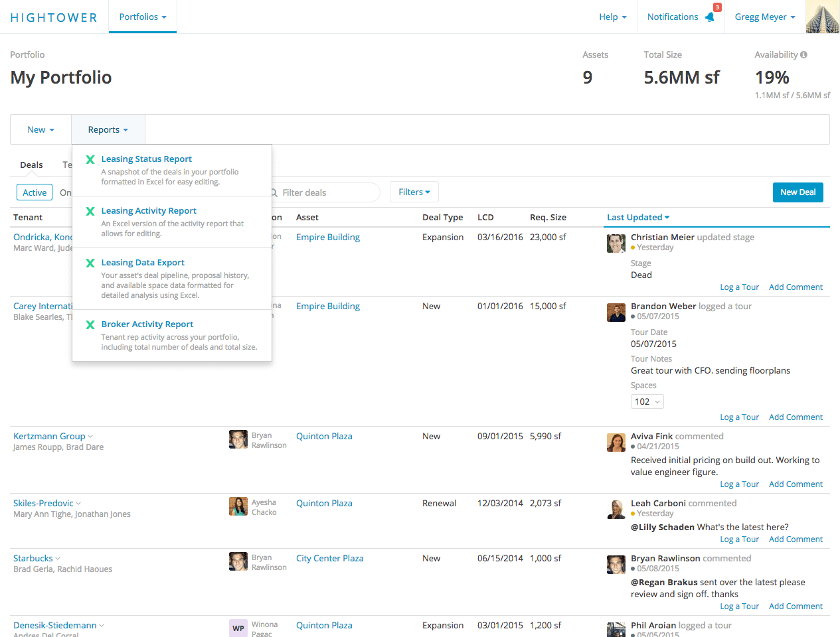
Task: Click the LCD column header
Action: (485, 217)
